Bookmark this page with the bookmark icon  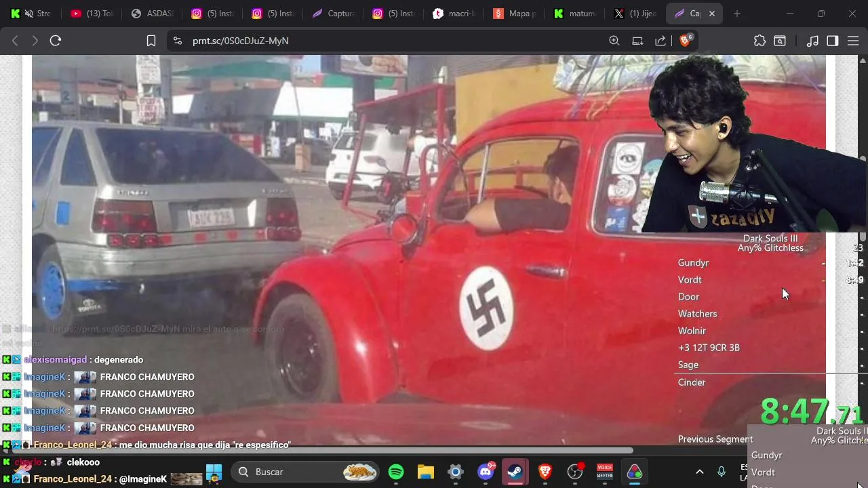coord(151,41)
